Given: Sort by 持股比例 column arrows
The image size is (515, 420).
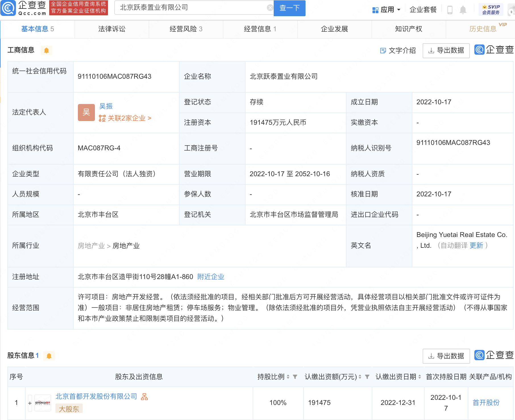Looking at the screenshot, I should [x=288, y=377].
